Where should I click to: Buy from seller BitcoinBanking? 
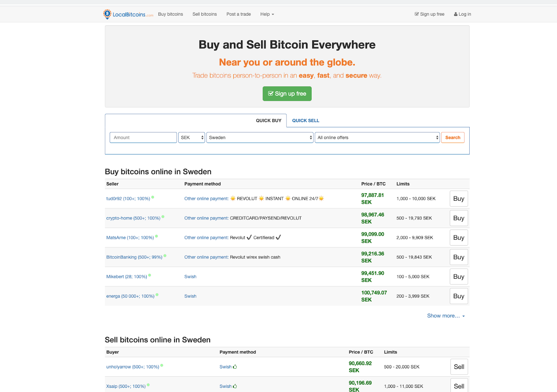(459, 257)
